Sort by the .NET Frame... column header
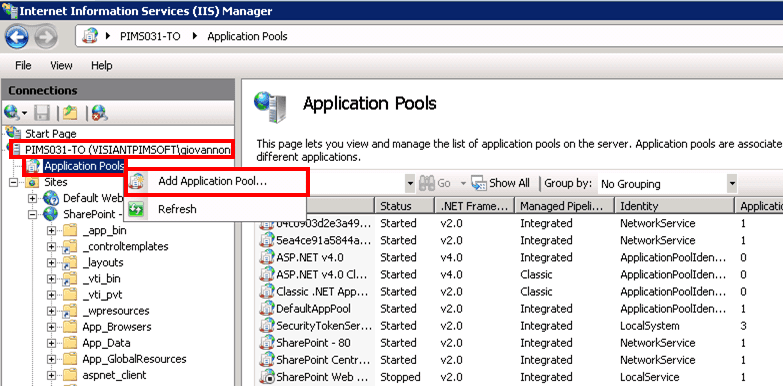Screen dimensions: 783x386 474,206
